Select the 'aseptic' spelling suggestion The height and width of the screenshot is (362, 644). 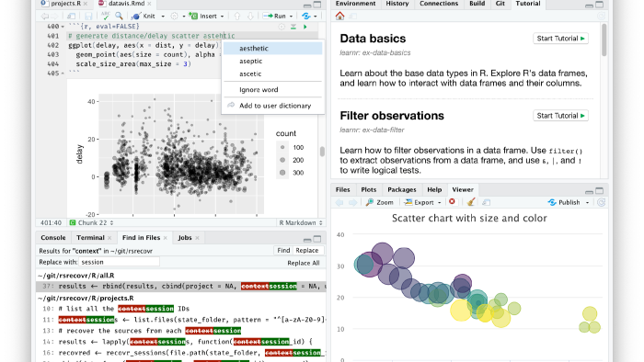coord(272,61)
